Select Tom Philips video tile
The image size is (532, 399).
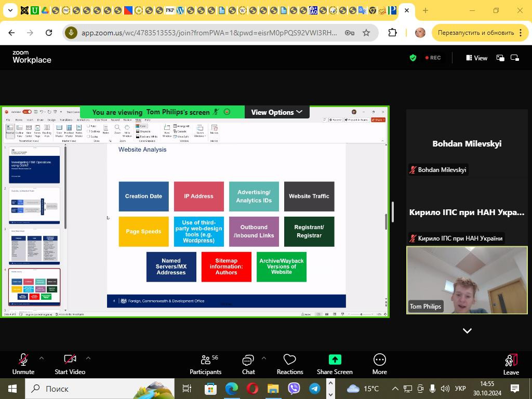point(467,280)
